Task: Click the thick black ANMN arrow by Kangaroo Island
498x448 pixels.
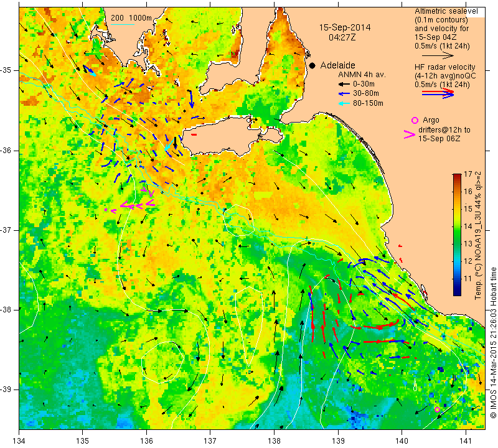Action: (176, 142)
